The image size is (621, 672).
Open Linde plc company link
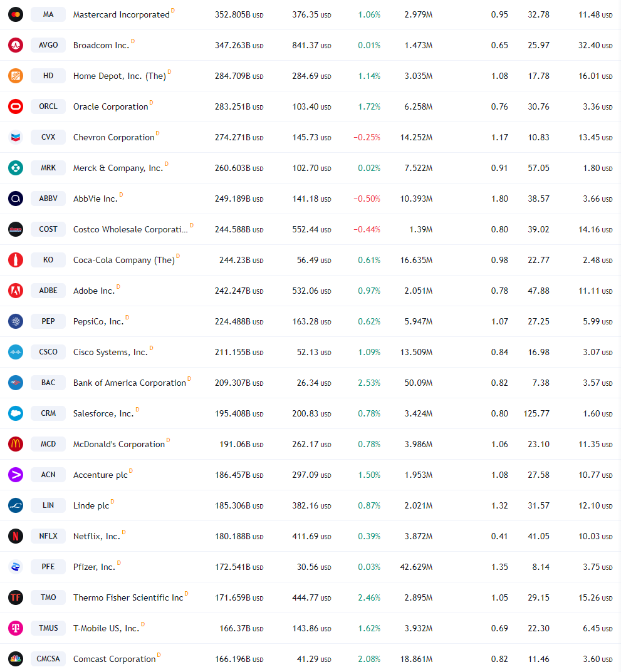pyautogui.click(x=91, y=505)
